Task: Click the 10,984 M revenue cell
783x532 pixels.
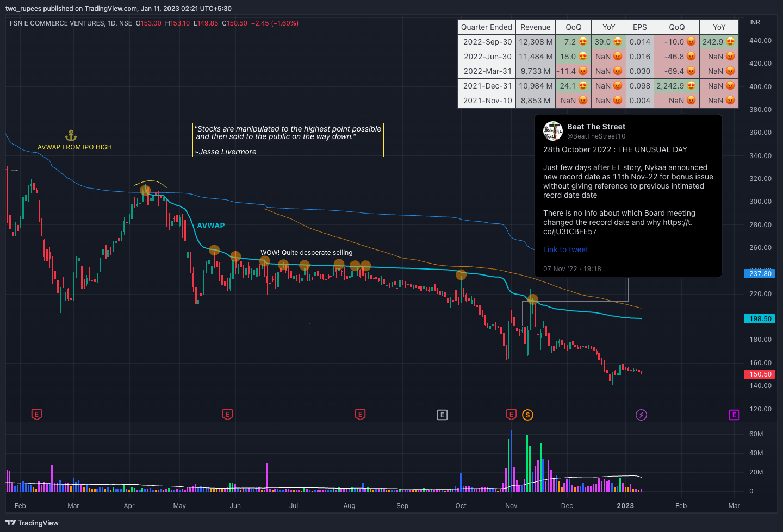Action: 536,86
